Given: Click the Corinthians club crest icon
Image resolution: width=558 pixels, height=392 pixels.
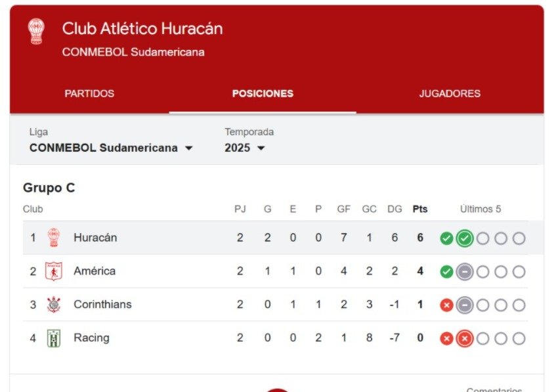Looking at the screenshot, I should [54, 305].
